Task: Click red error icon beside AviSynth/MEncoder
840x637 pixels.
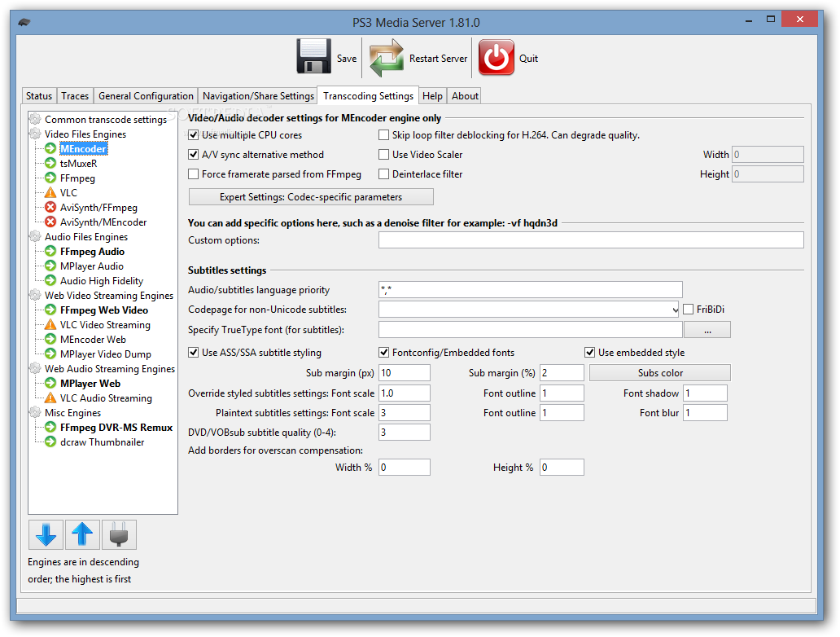Action: tap(50, 222)
